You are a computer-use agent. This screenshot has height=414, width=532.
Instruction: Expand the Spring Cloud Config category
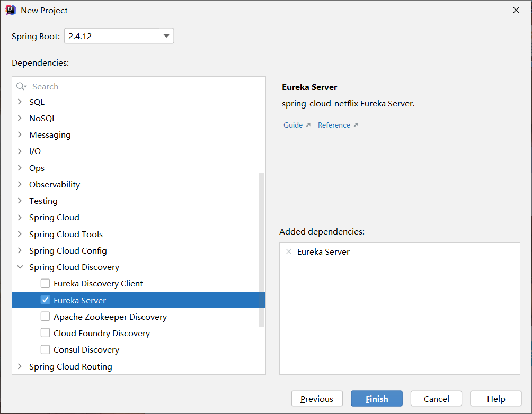pyautogui.click(x=20, y=250)
